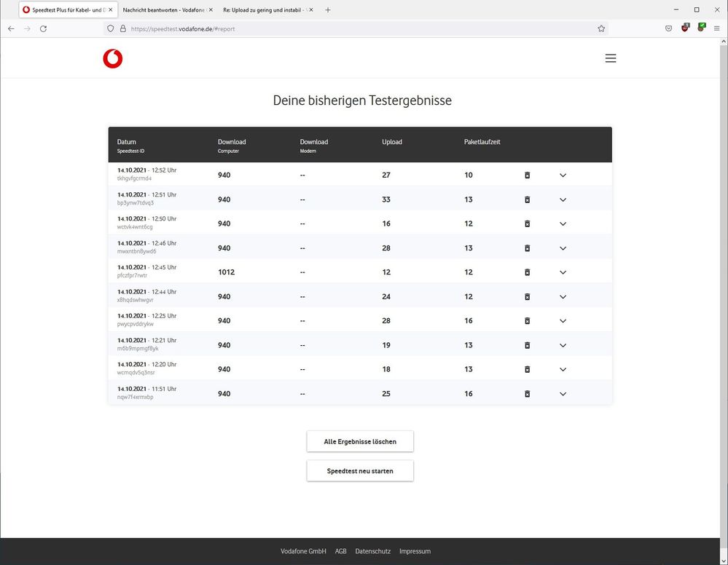
Task: Open Firefox application menu
Action: click(x=717, y=29)
